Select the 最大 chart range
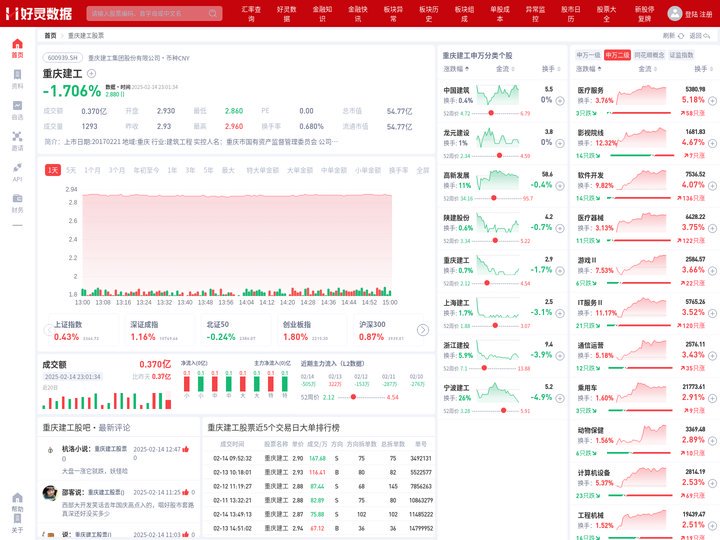 [228, 170]
